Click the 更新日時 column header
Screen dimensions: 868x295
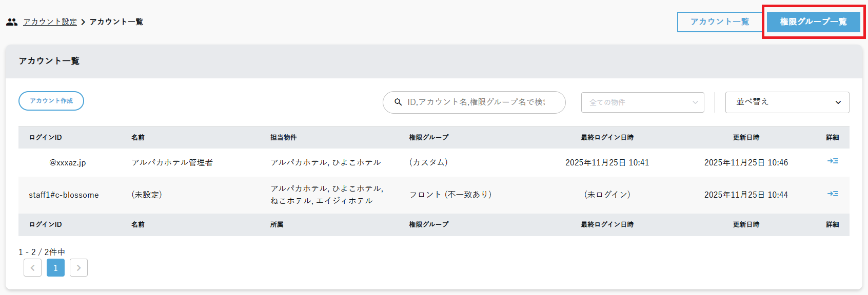tap(746, 137)
